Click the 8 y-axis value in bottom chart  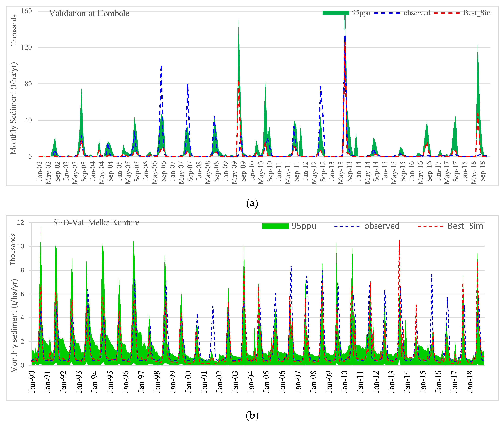click(22, 270)
